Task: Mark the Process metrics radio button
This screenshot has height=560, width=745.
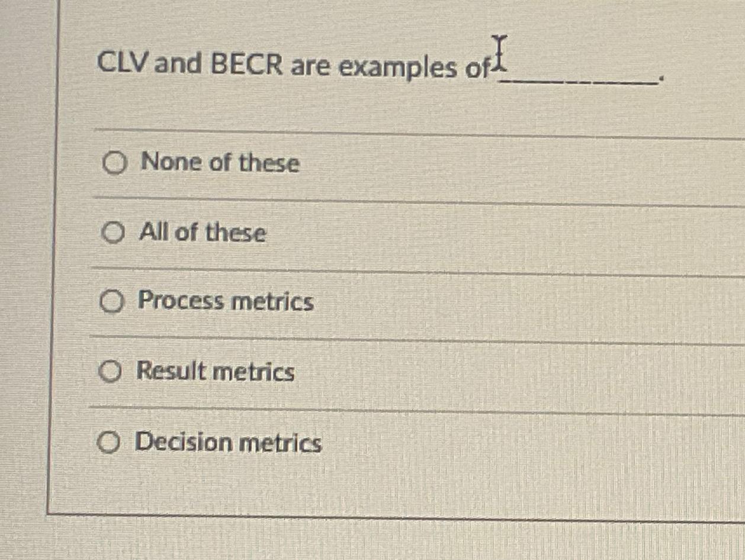Action: point(111,302)
